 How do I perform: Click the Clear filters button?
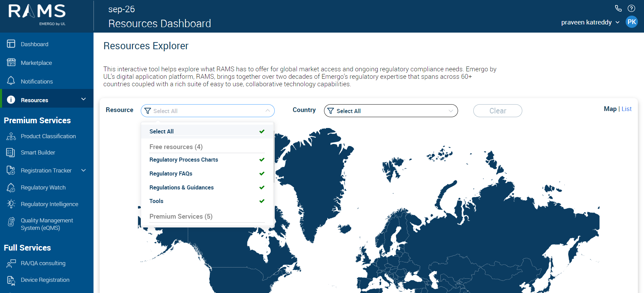[498, 111]
